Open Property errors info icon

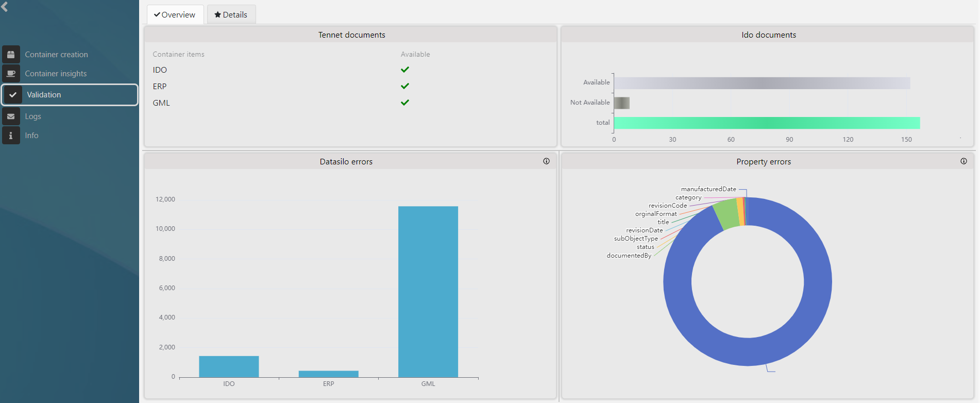click(964, 161)
